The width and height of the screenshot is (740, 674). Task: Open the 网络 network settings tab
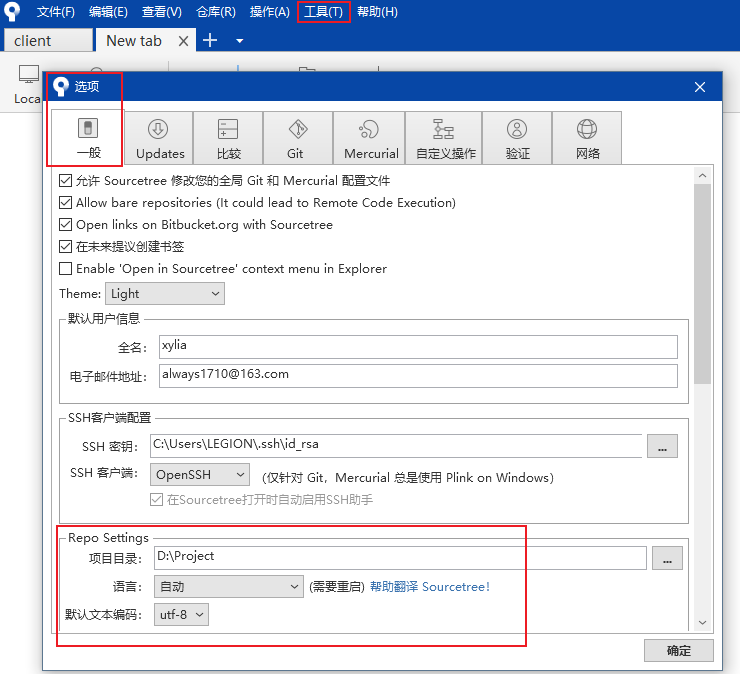[x=587, y=138]
